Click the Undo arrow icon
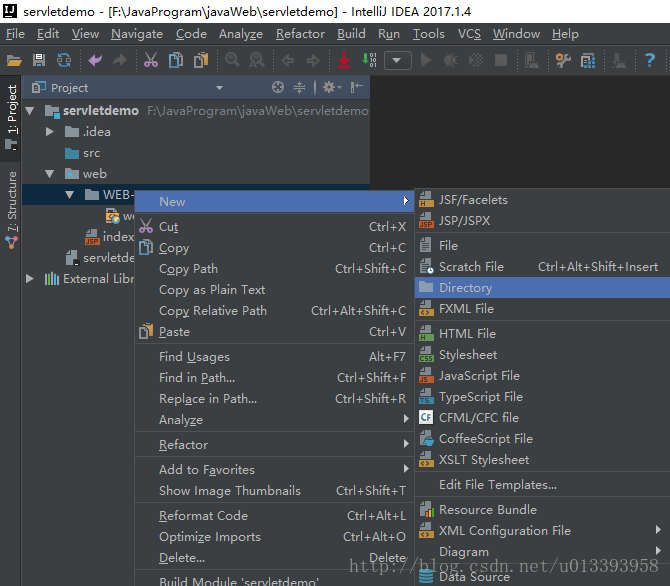The image size is (670, 586). coord(95,60)
